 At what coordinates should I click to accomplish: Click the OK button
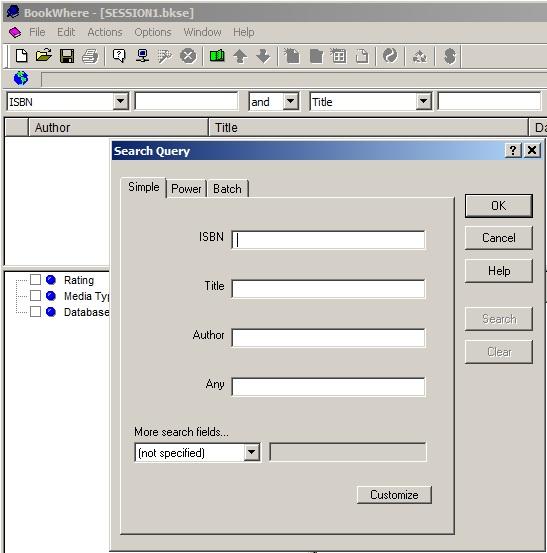pos(498,206)
